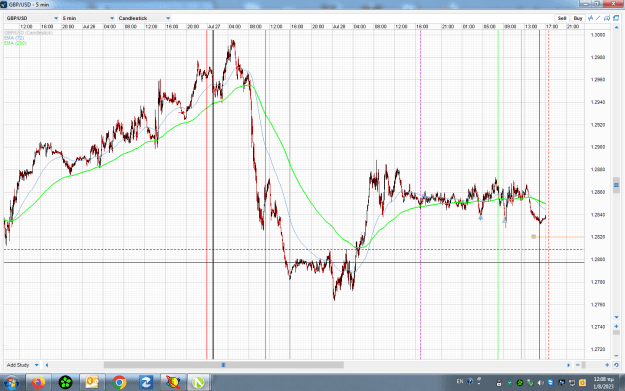This screenshot has width=625, height=391.
Task: Click the horizontal time scrollbar thumb
Action: coord(224,365)
